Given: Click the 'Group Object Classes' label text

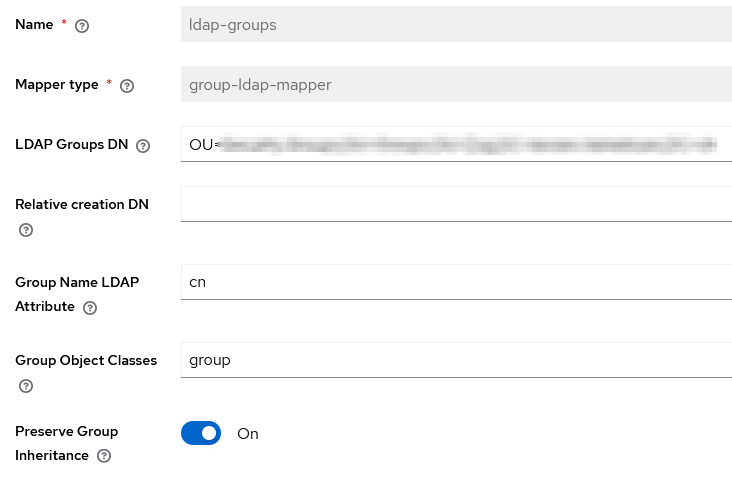Looking at the screenshot, I should 86,360.
